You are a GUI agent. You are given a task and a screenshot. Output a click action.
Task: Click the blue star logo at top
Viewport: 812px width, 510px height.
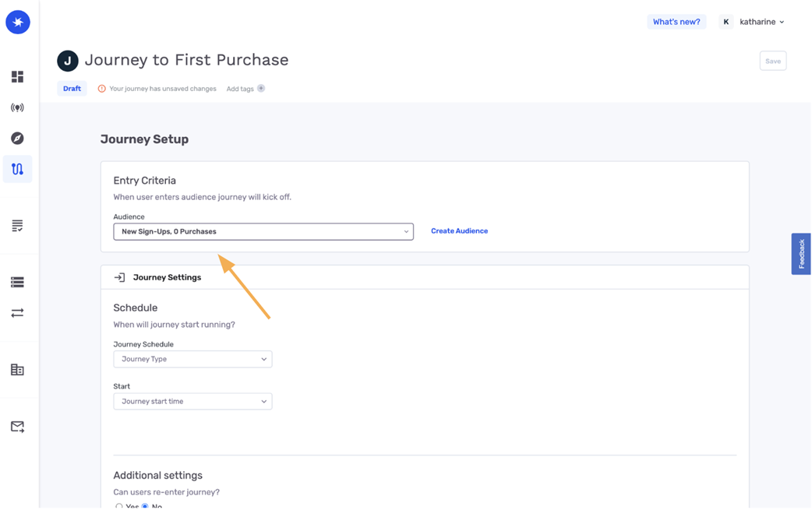[x=18, y=23]
